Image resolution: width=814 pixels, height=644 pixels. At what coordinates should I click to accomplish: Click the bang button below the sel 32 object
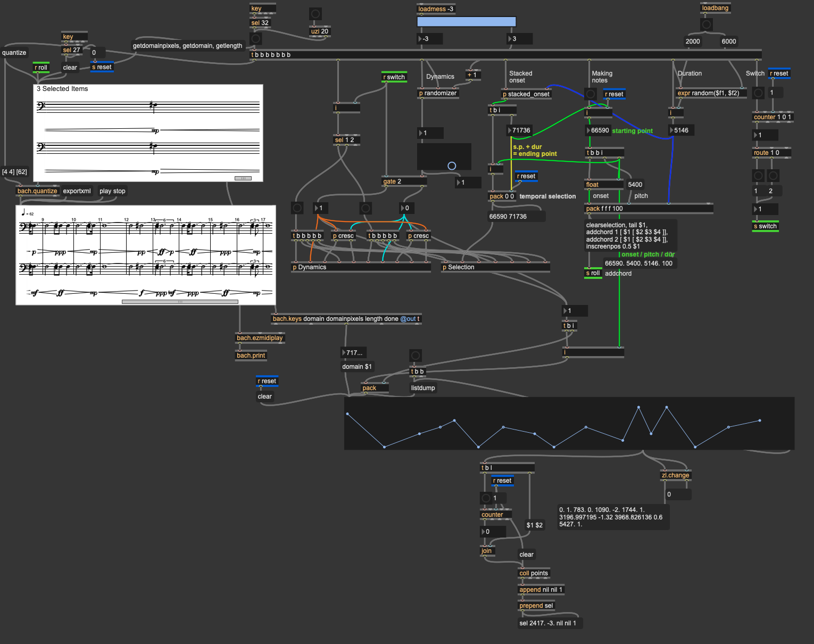(x=256, y=39)
